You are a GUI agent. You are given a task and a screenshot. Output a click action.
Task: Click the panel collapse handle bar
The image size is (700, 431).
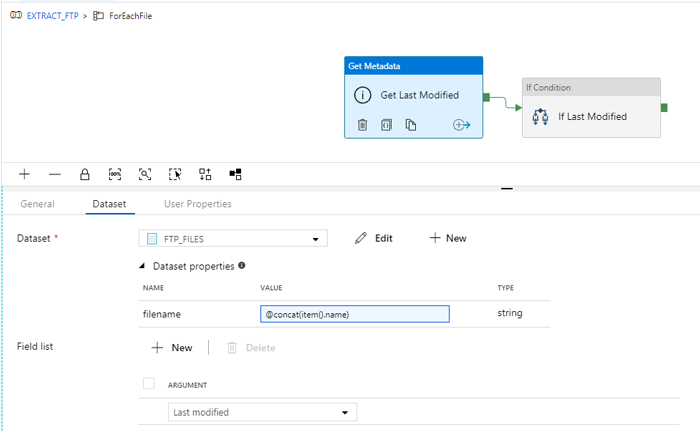point(507,189)
